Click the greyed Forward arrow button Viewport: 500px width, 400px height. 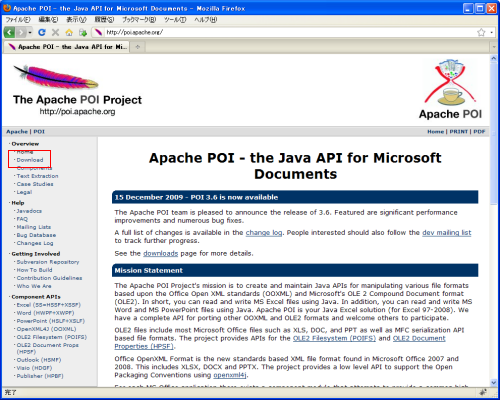pos(21,32)
